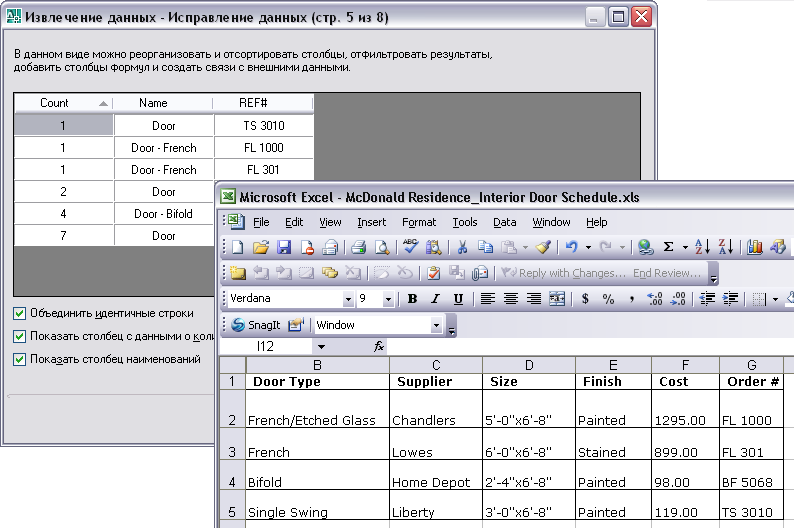This screenshot has height=528, width=794.
Task: Click the Format Painter brush icon
Action: pyautogui.click(x=543, y=247)
